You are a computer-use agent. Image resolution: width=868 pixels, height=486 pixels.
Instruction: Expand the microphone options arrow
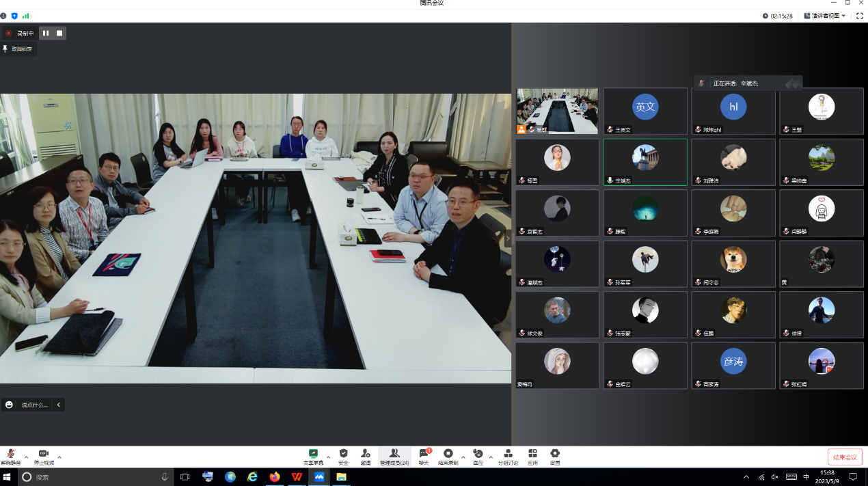pos(27,457)
